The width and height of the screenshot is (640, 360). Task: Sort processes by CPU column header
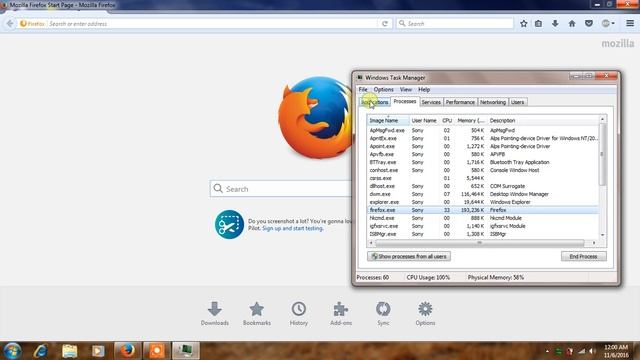(447, 120)
